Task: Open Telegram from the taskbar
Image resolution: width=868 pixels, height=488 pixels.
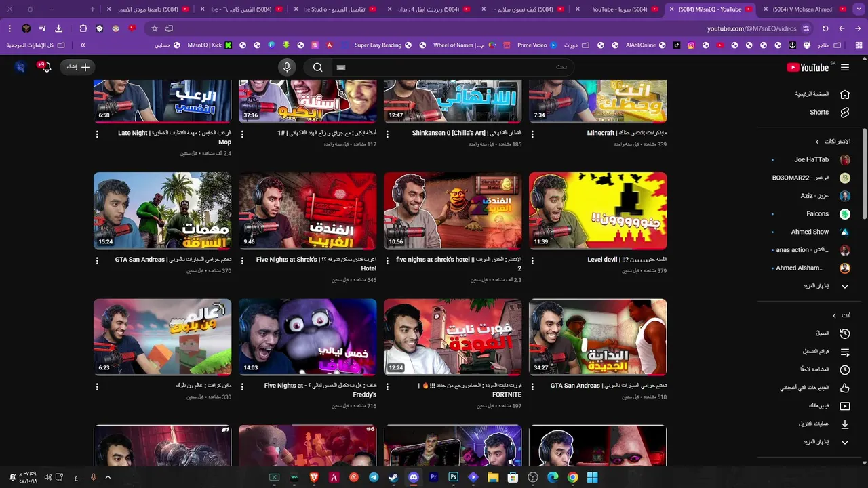Action: coord(374,477)
